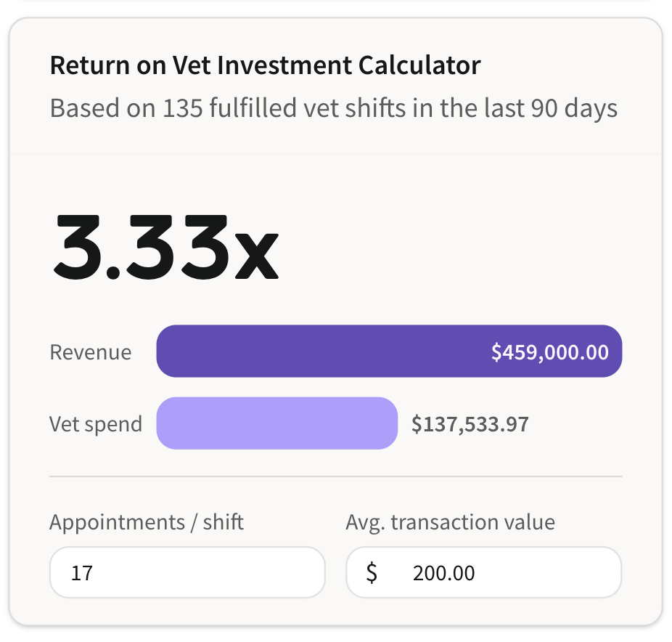
Task: Click the Return on Vet Investment Calculator title
Action: coord(266,65)
